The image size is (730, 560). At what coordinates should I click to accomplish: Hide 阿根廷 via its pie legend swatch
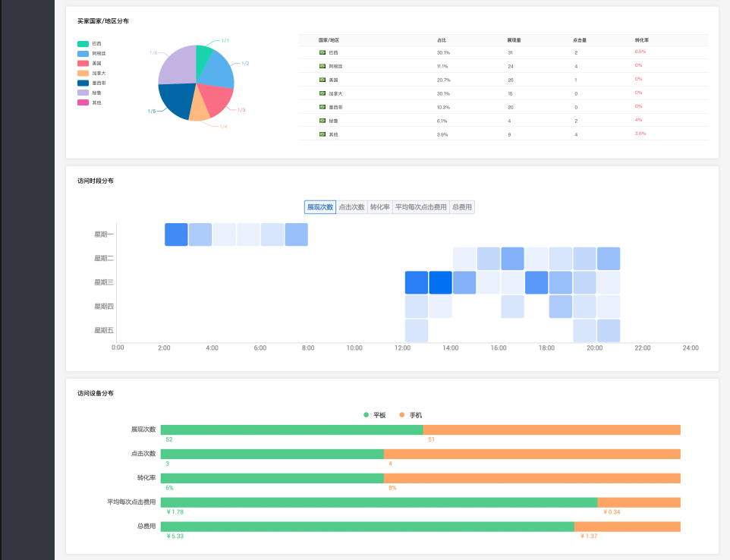[83, 54]
